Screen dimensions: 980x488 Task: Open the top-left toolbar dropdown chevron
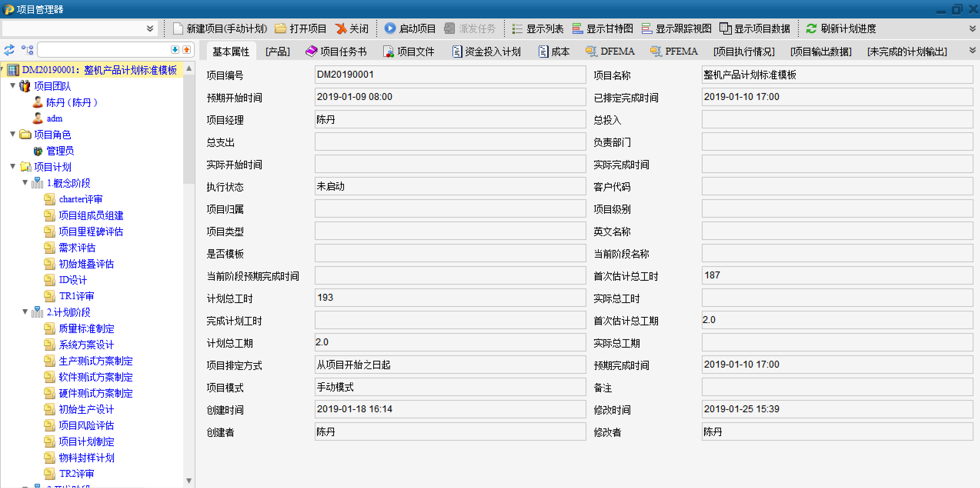tap(150, 29)
